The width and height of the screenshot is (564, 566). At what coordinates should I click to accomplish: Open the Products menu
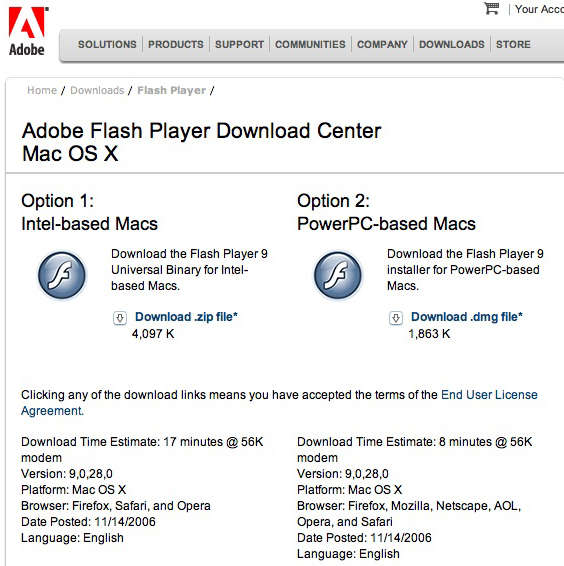(176, 44)
